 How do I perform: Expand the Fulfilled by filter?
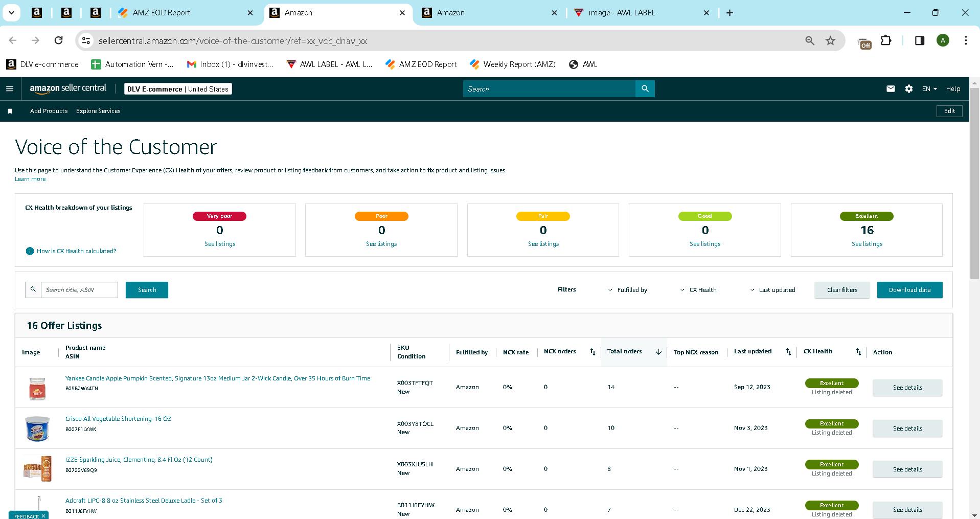pos(627,290)
